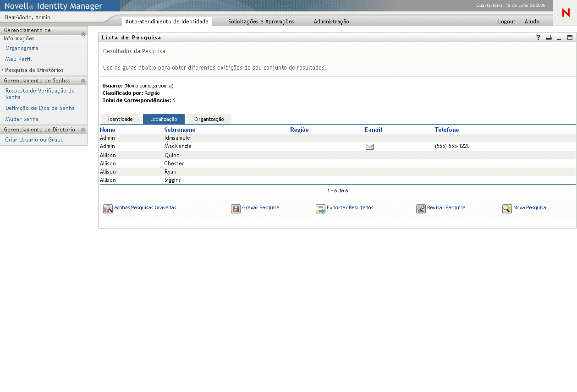Click the Quinn surname cell
This screenshot has width=577, height=392.
172,155
